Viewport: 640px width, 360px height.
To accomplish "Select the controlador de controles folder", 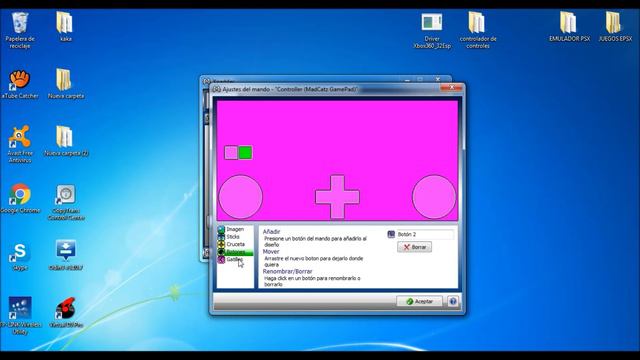I will point(478,31).
